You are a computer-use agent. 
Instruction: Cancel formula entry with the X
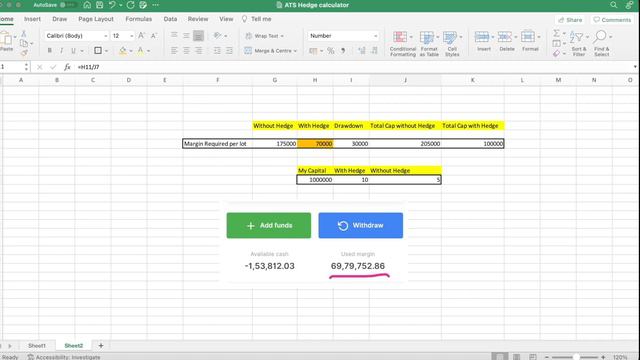tap(40, 67)
